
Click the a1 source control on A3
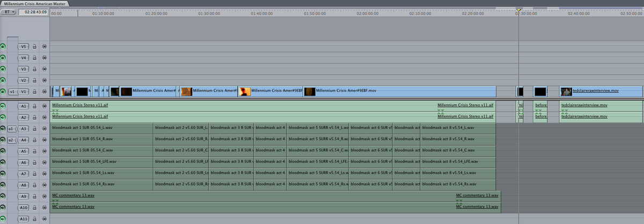pyautogui.click(x=11, y=129)
